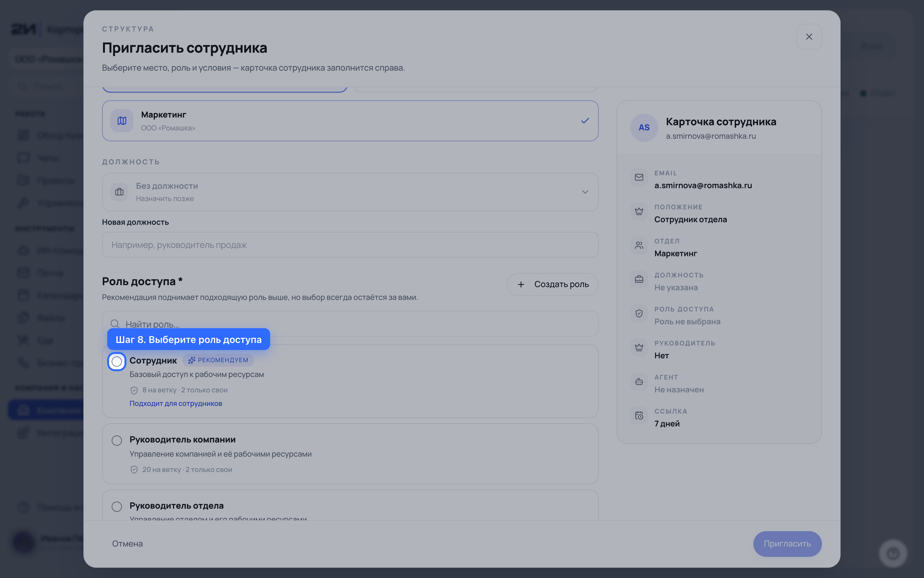Click the robot icon beside АГЕНТ

click(x=639, y=381)
